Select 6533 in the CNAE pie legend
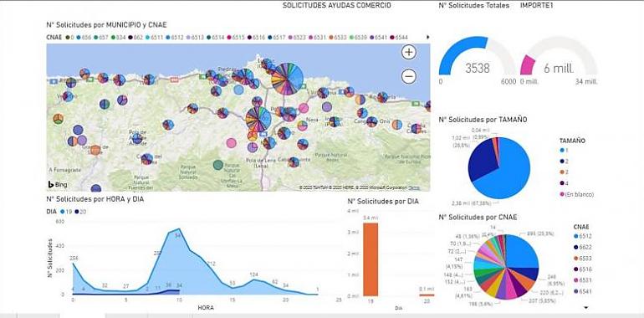This screenshot has width=644, height=318. pos(582,259)
